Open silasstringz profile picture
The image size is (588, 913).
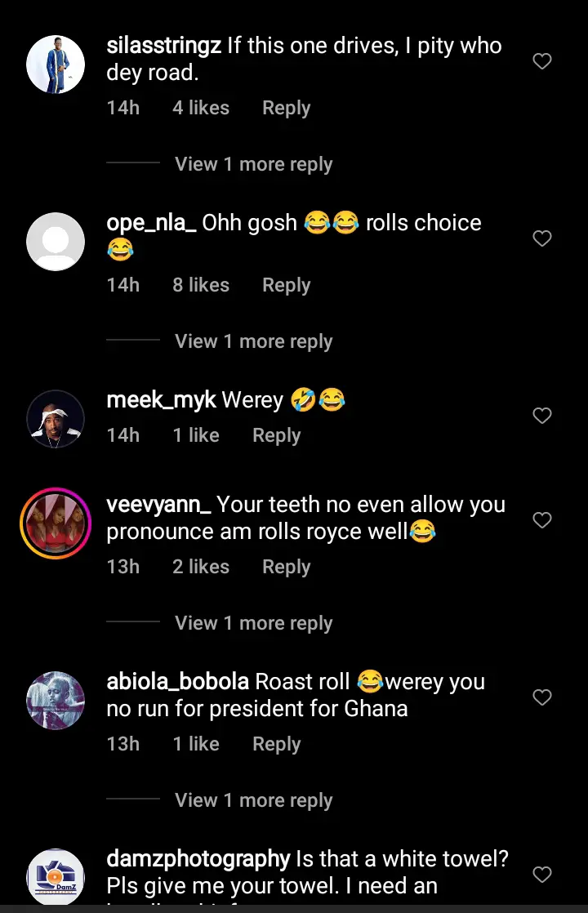click(x=56, y=65)
